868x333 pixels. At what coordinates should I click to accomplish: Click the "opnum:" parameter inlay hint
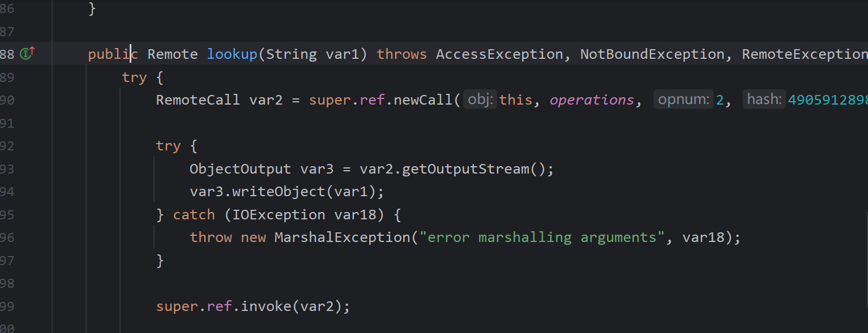coord(683,100)
